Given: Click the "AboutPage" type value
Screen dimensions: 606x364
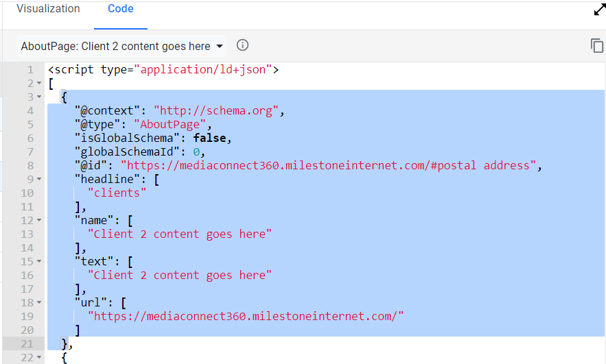Looking at the screenshot, I should tap(170, 124).
